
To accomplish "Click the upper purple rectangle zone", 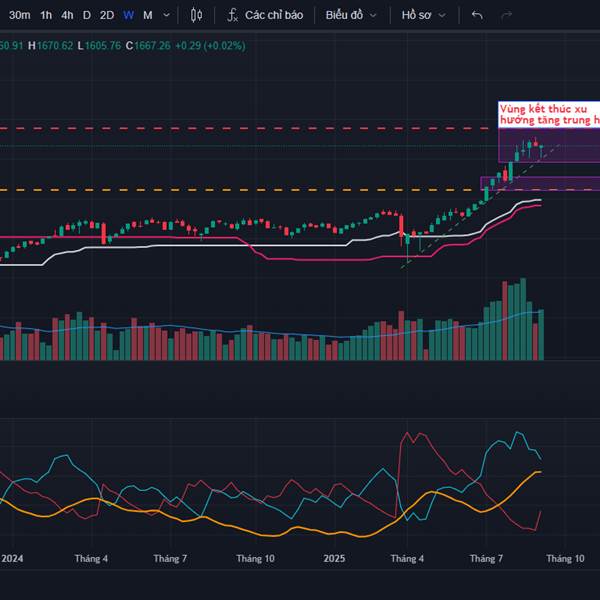I will [x=549, y=145].
